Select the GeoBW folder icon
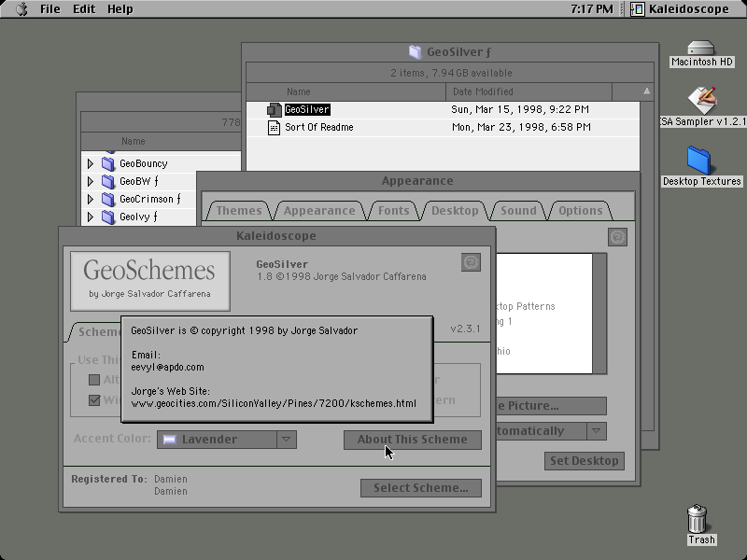This screenshot has height=560, width=747. point(108,181)
